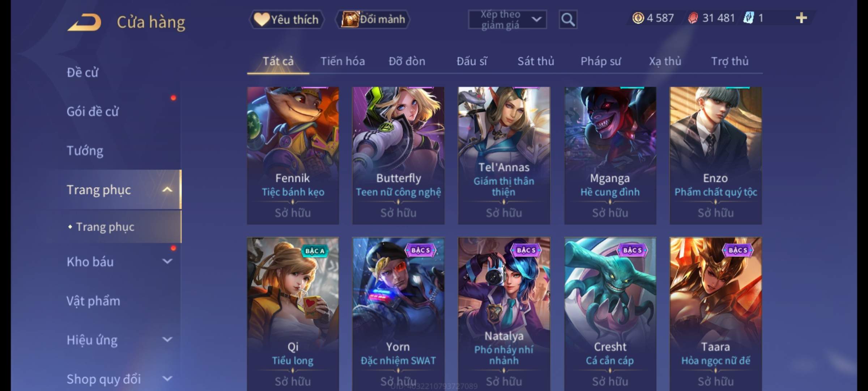Click the red ruby currency icon

[693, 18]
